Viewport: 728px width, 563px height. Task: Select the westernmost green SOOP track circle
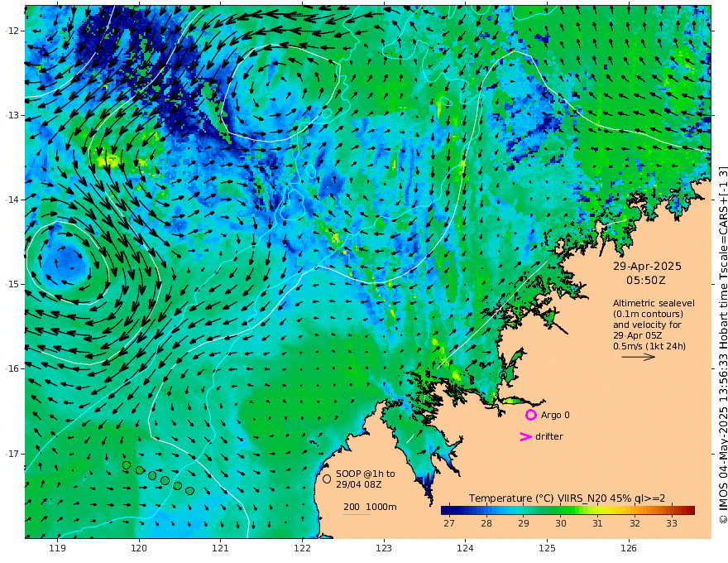(x=127, y=465)
